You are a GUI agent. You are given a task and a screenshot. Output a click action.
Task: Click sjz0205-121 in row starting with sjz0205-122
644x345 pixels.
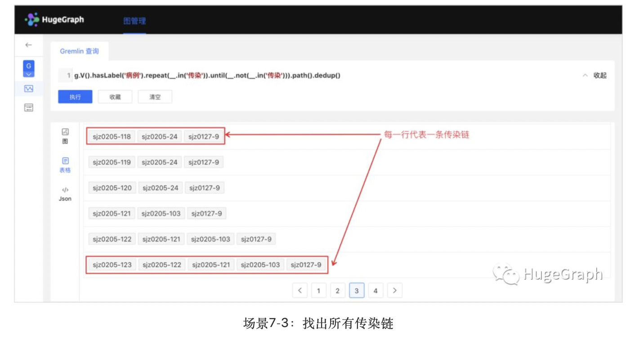tap(161, 239)
